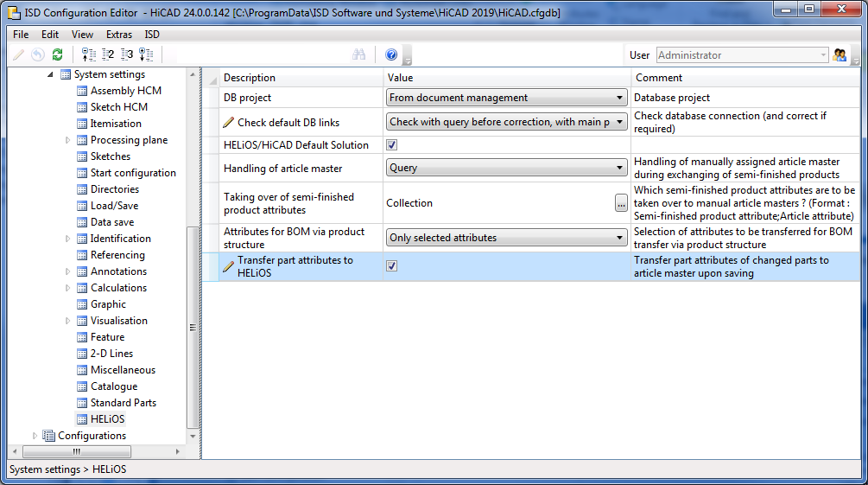Screen dimensions: 868x485
Task: Select HELiOS in the tree
Action: pyautogui.click(x=107, y=419)
